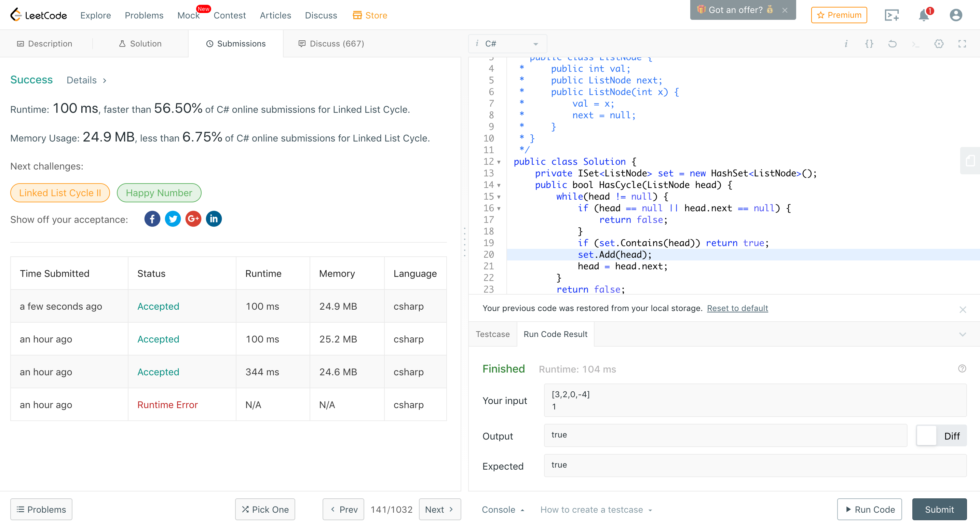Toggle fullscreen editor mode
The width and height of the screenshot is (980, 525).
(962, 44)
